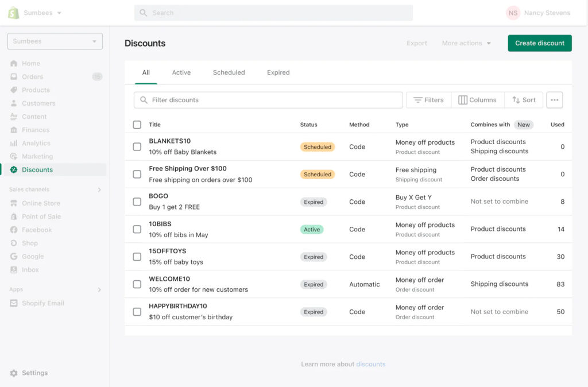The image size is (588, 387).
Task: Open Home via its sidebar icon
Action: coord(14,63)
